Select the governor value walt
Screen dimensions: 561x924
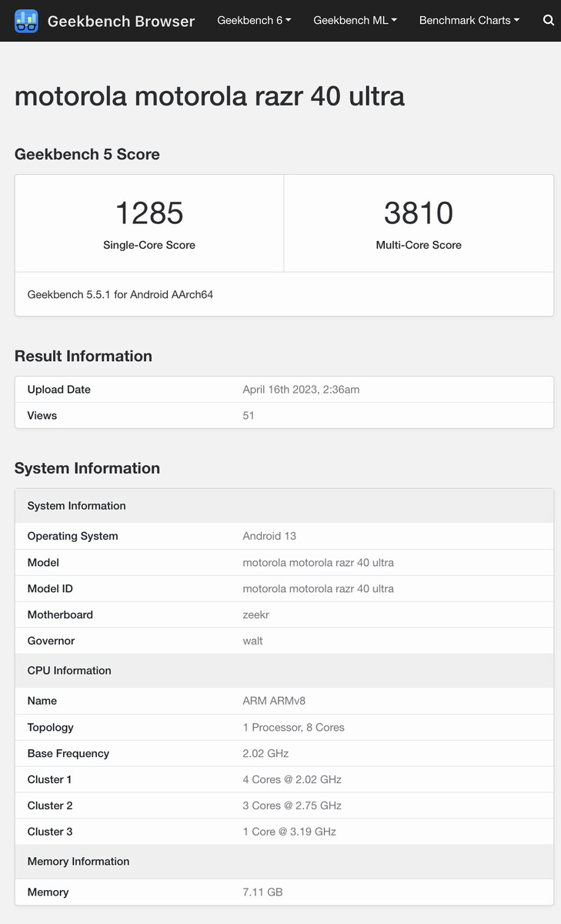[252, 641]
